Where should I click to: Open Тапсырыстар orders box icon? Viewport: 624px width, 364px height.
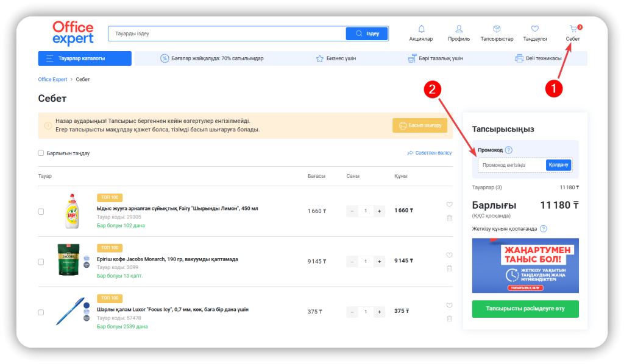click(x=497, y=29)
